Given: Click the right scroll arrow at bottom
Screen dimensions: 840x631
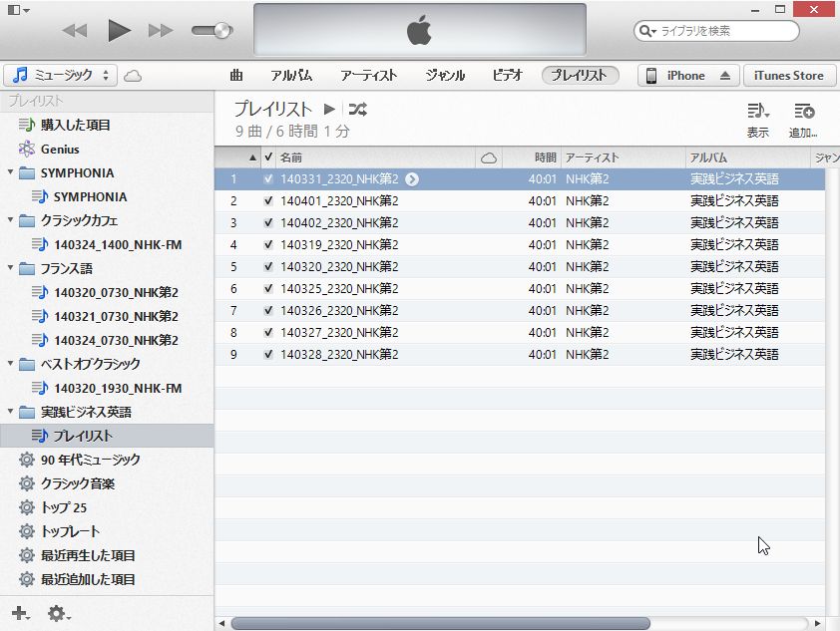Looking at the screenshot, I should (817, 623).
